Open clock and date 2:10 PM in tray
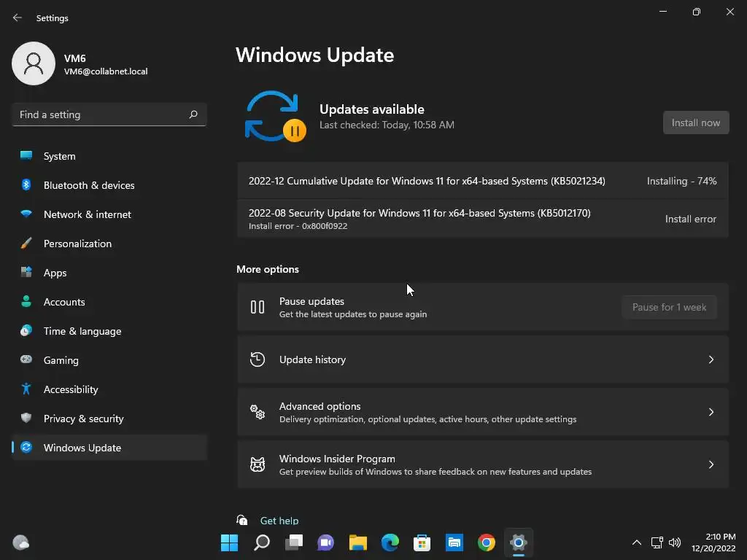Screen dimensions: 747x560 coord(713,542)
